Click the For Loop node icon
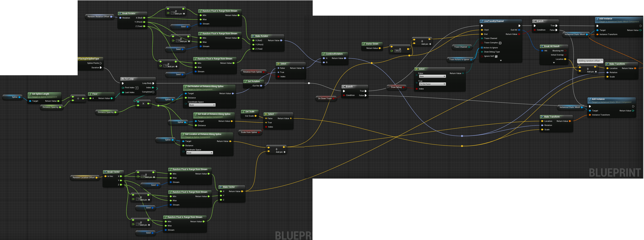Screen dimensions: 644x240 tap(123, 79)
